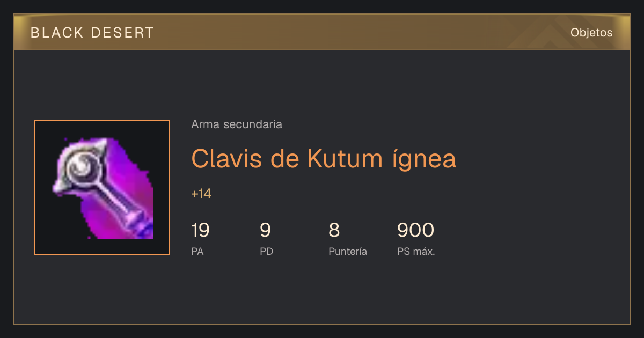This screenshot has width=644, height=338.
Task: Click the Clavis de Kutum item icon
Action: (x=102, y=187)
